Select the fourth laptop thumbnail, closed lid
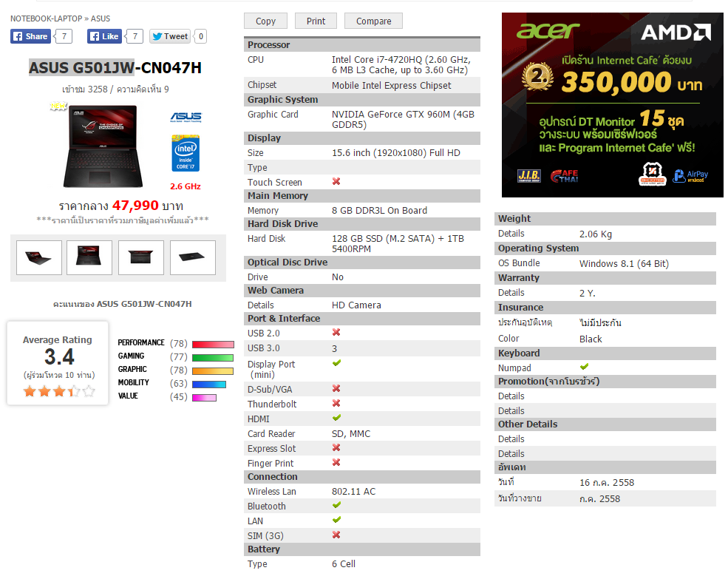Viewport: 728px width, 579px height. [193, 258]
